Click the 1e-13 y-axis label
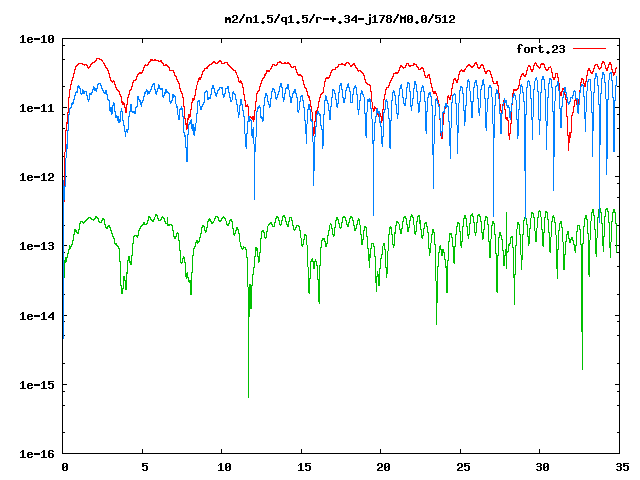Screen dimensions: 640x480 [37, 246]
